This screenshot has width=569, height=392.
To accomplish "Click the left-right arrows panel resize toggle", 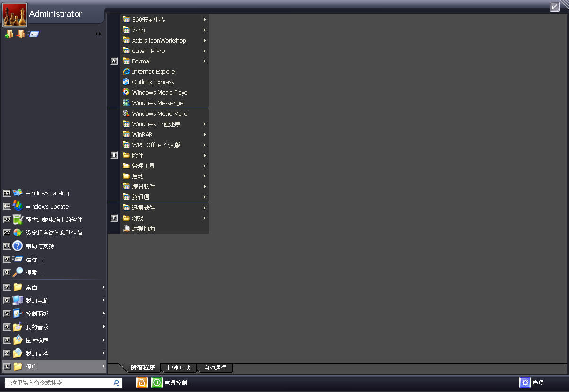I will (98, 34).
